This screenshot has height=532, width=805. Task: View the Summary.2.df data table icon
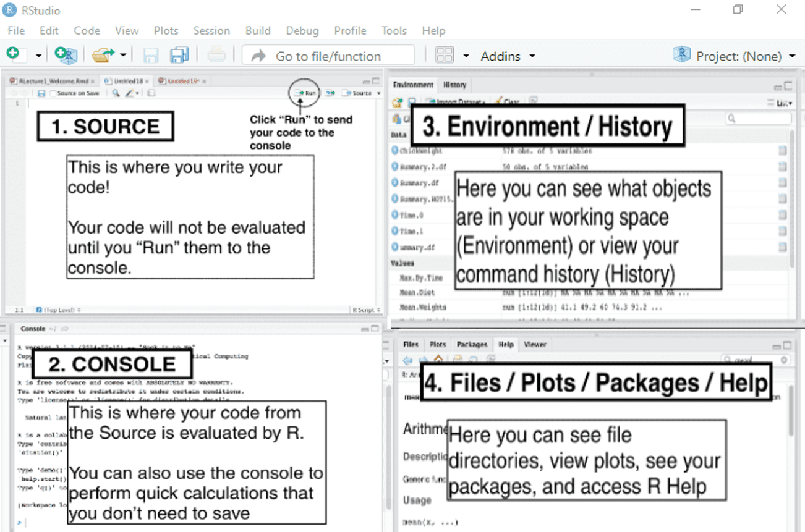coord(783,166)
